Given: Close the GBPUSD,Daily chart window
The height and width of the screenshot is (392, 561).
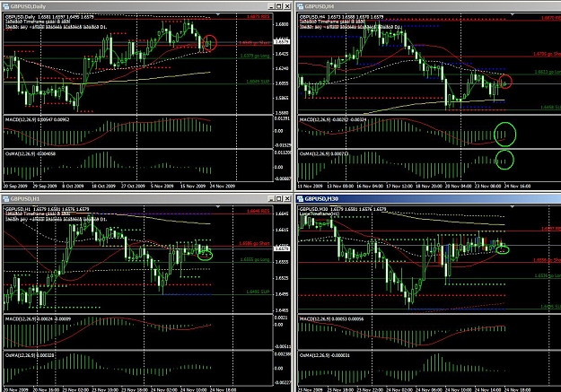Looking at the screenshot, I should 287,6.
